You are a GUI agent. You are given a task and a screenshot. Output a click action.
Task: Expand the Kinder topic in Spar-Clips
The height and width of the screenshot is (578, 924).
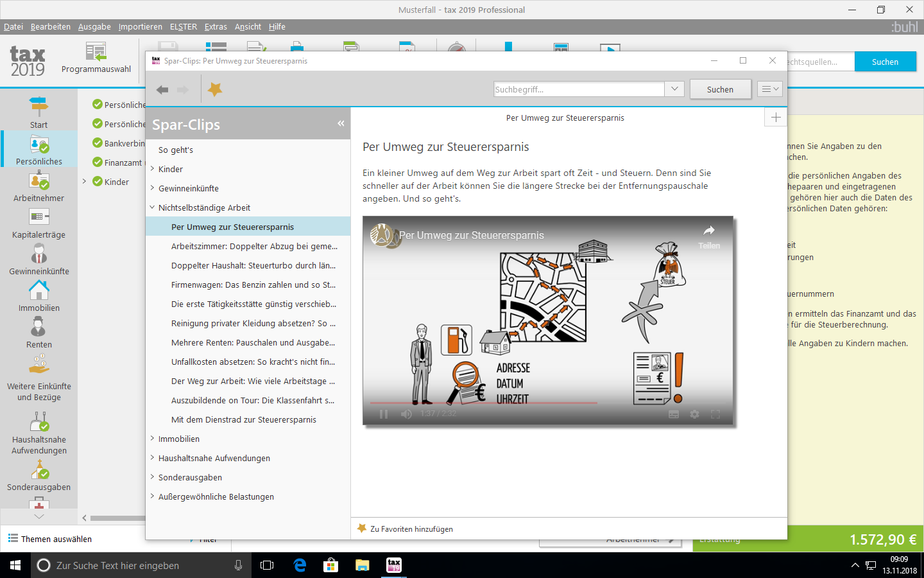[153, 169]
